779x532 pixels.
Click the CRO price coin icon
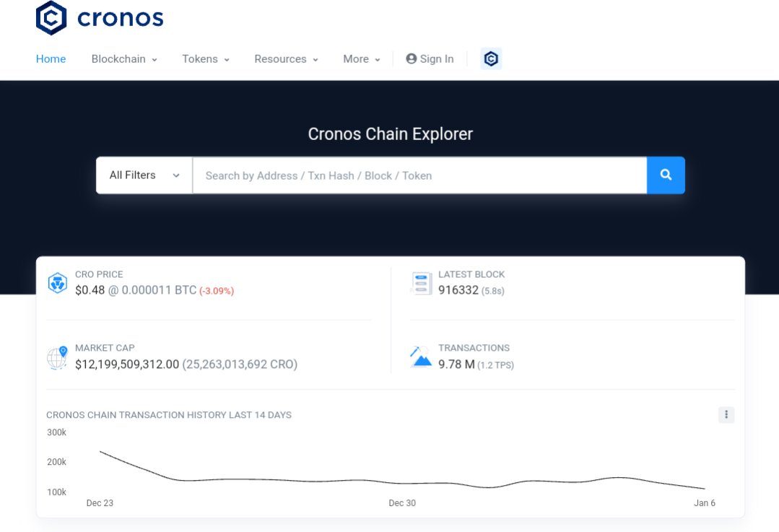[58, 283]
